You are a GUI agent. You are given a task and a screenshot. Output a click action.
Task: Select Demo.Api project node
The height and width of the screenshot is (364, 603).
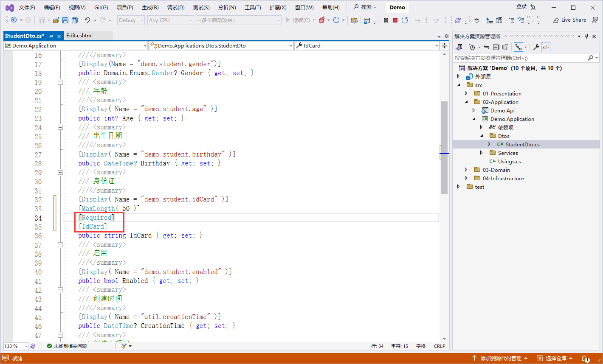(502, 110)
